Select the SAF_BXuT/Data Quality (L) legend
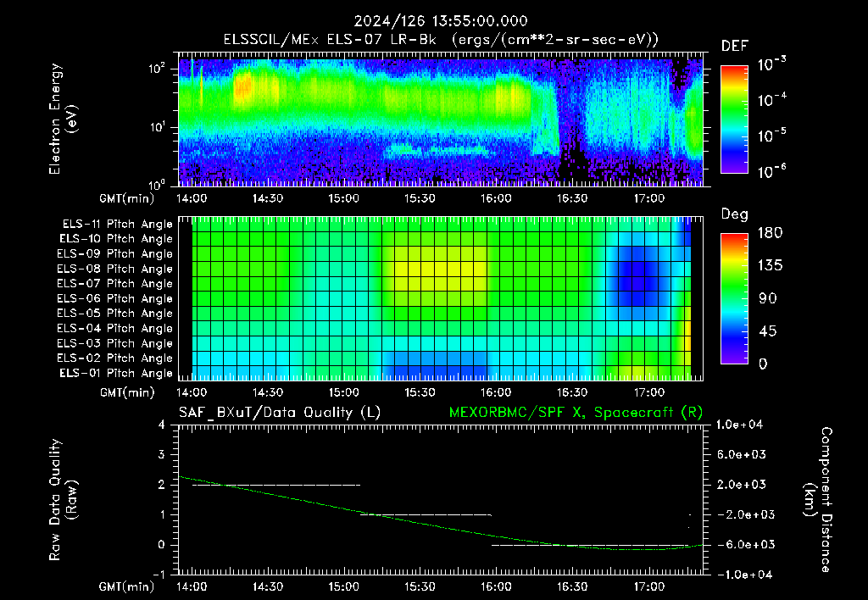This screenshot has height=600, width=868. [280, 413]
